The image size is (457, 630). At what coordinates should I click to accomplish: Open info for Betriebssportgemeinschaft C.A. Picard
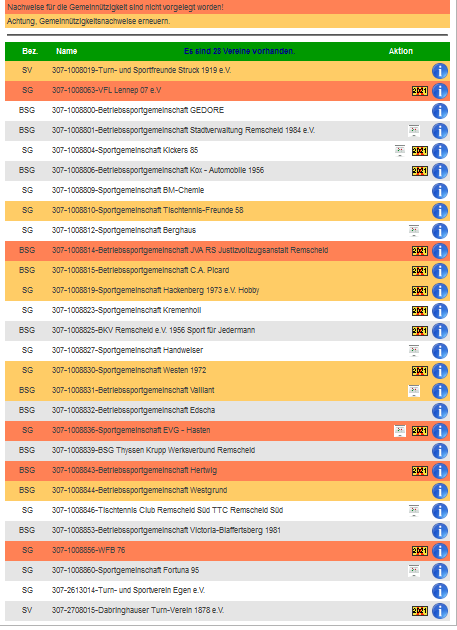pyautogui.click(x=440, y=271)
